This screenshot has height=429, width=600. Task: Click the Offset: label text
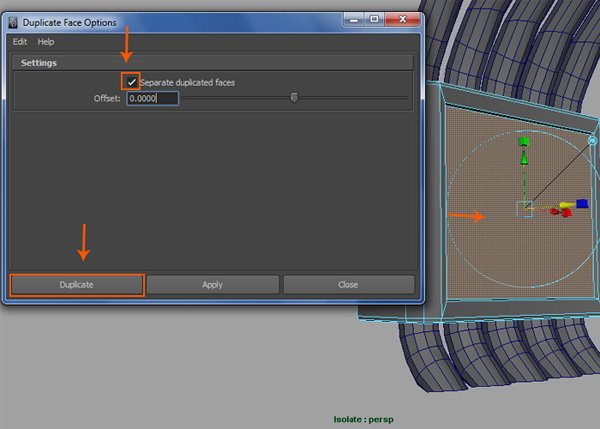tap(107, 99)
